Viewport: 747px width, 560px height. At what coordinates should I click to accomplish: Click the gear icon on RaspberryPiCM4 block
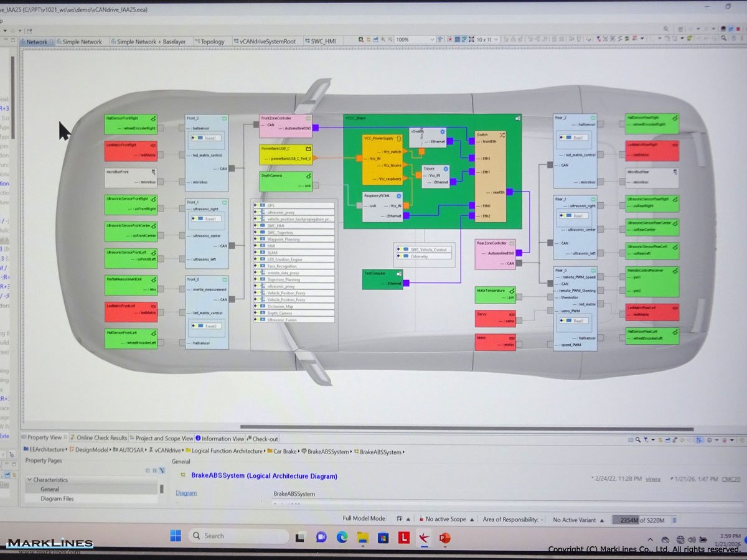(399, 195)
